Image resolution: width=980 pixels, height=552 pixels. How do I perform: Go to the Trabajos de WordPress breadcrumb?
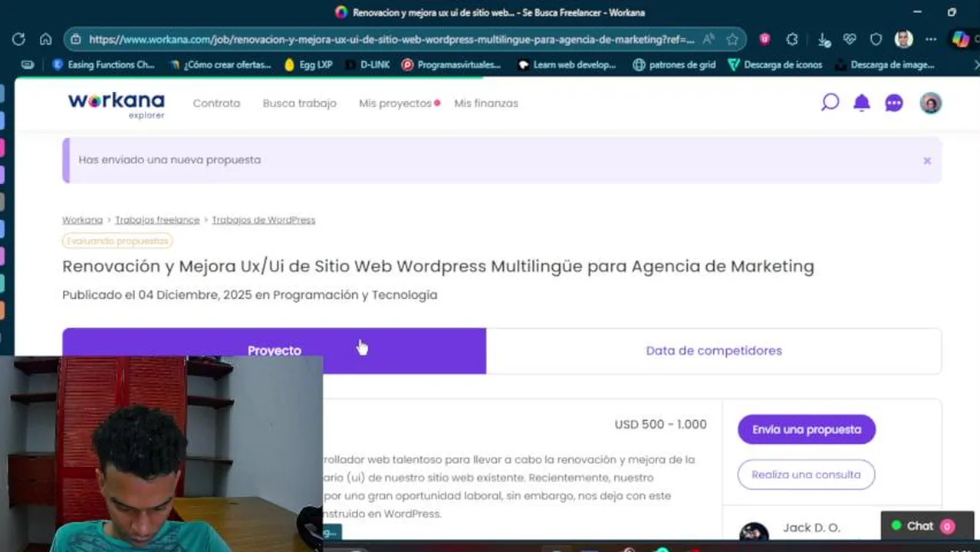(263, 220)
